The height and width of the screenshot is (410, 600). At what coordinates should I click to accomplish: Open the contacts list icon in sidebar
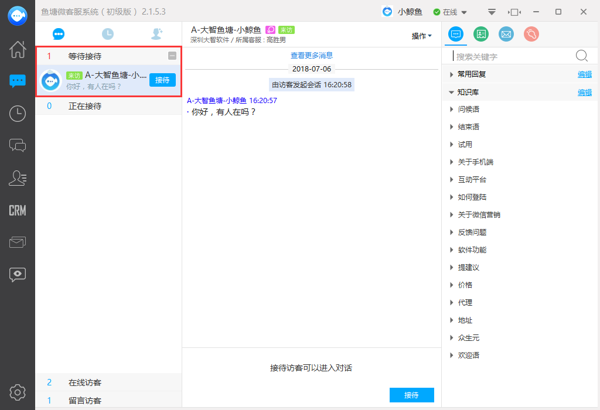tap(17, 178)
